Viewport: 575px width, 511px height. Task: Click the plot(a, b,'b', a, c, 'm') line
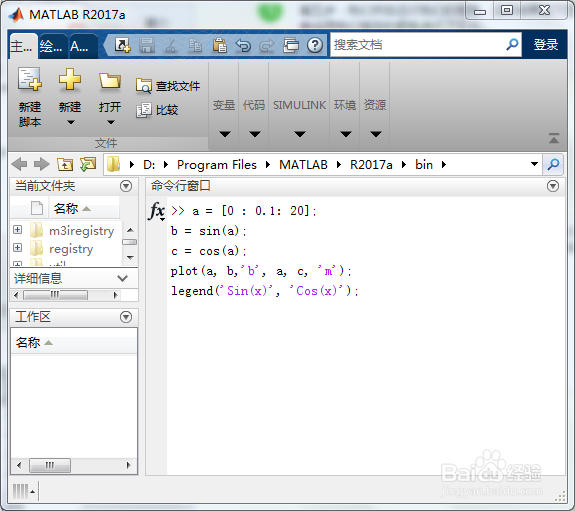tap(261, 271)
